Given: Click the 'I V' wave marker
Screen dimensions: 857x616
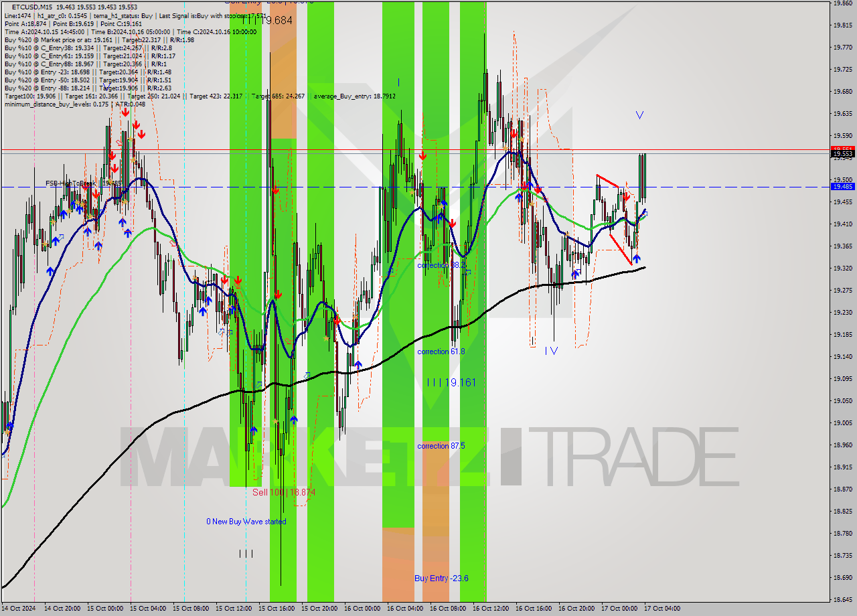Looking at the screenshot, I should click(x=551, y=350).
